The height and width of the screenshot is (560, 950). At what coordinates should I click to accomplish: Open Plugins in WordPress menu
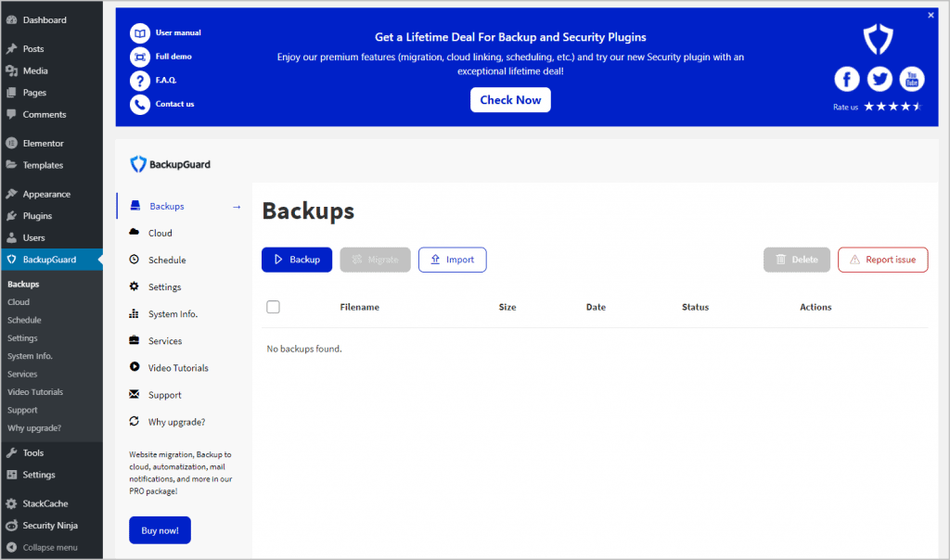[52, 216]
